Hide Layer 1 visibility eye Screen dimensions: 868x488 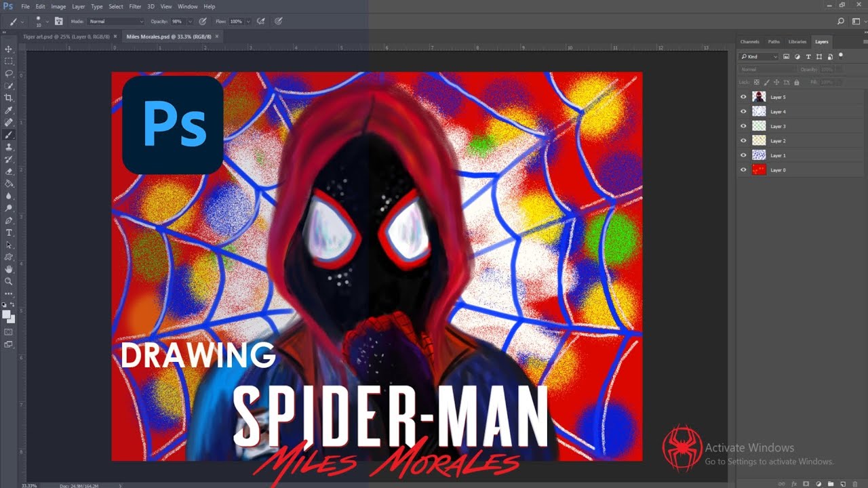[x=743, y=155]
